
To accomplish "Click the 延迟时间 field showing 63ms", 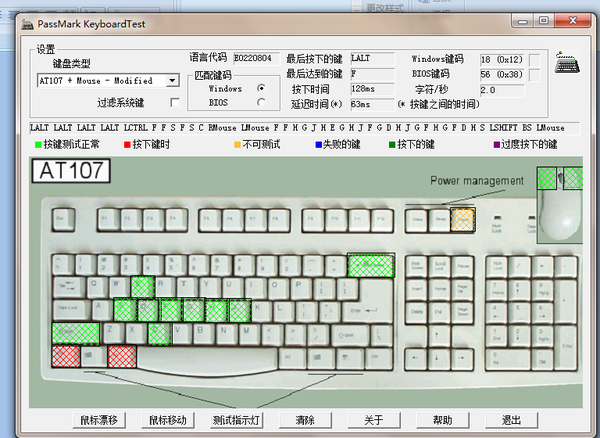I will [x=372, y=104].
